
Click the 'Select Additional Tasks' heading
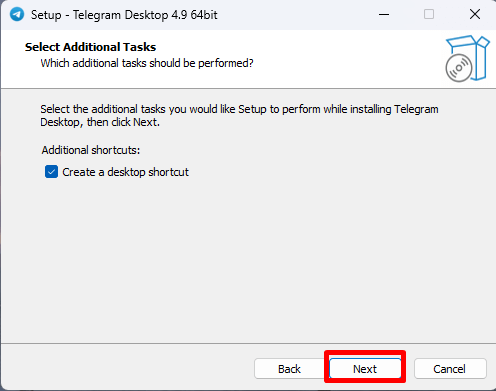[90, 47]
